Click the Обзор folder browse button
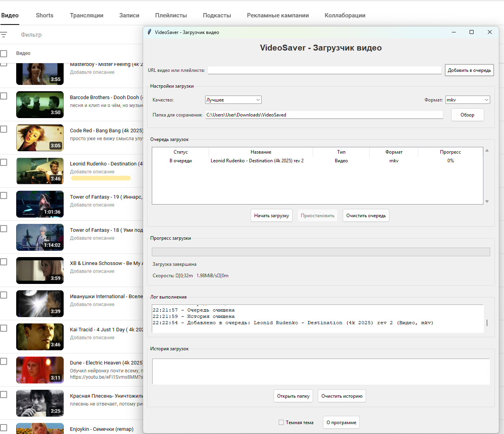Screen dimensions: 504x434 click(468, 115)
